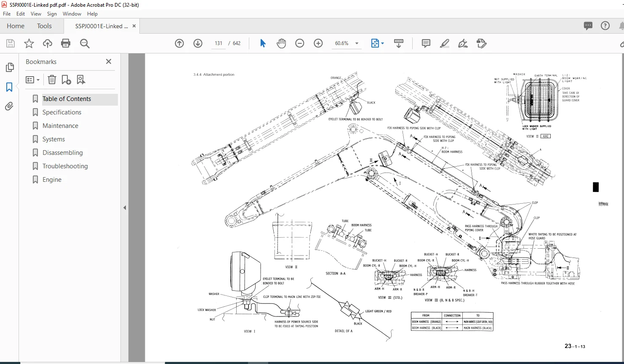This screenshot has height=364, width=624.
Task: Switch to the Tools tab
Action: point(44,26)
